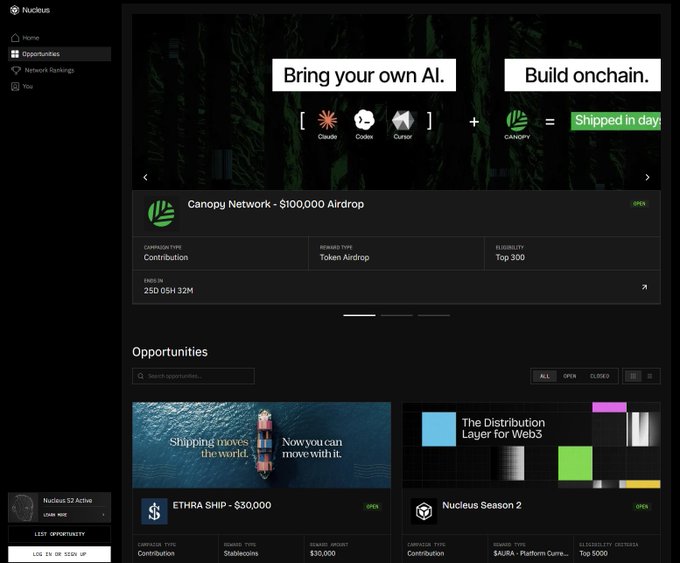Advance to next carousel slide

647,177
